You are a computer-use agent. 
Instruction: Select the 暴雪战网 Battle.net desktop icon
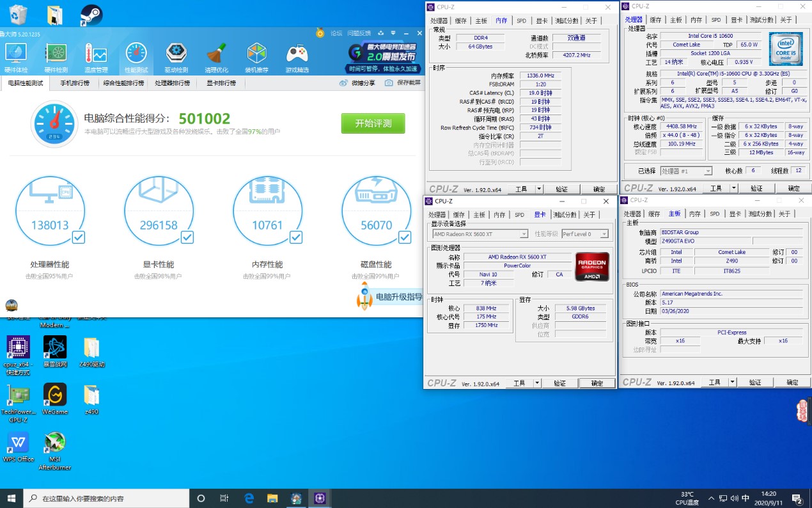(x=55, y=351)
